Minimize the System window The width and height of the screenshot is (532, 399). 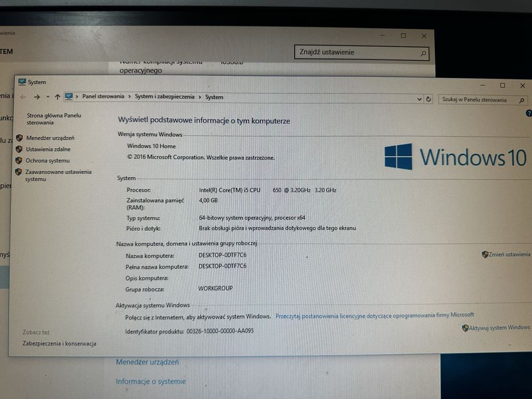coord(482,85)
